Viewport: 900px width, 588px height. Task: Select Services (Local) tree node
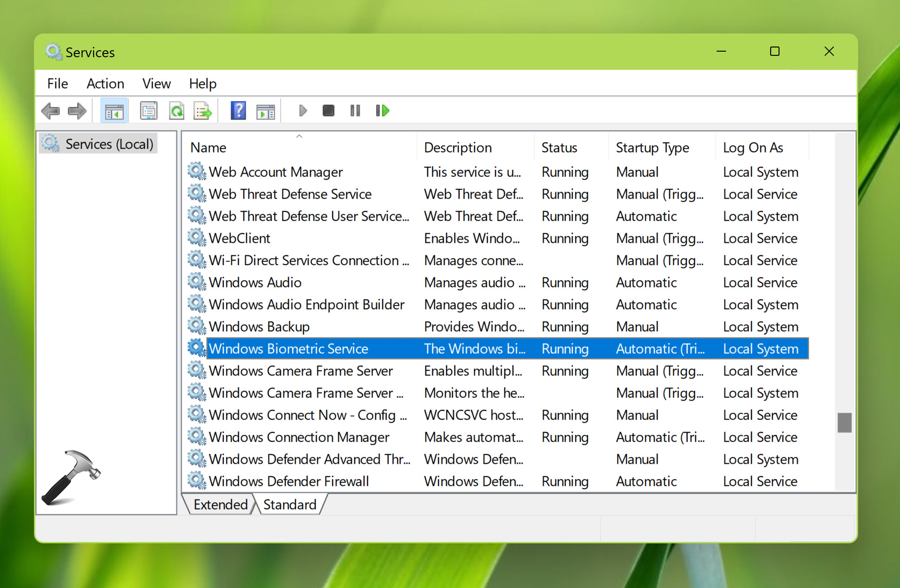coord(109,144)
